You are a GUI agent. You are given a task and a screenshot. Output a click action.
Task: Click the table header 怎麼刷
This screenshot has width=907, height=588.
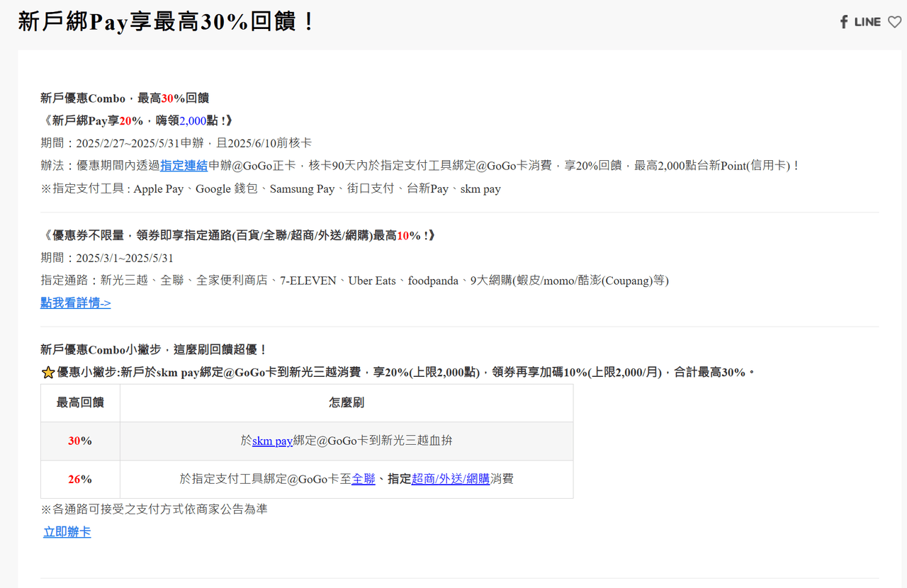347,403
